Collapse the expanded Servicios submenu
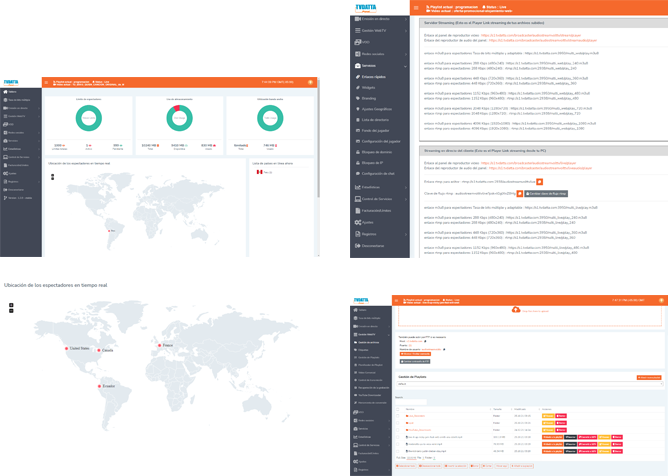 [405, 66]
